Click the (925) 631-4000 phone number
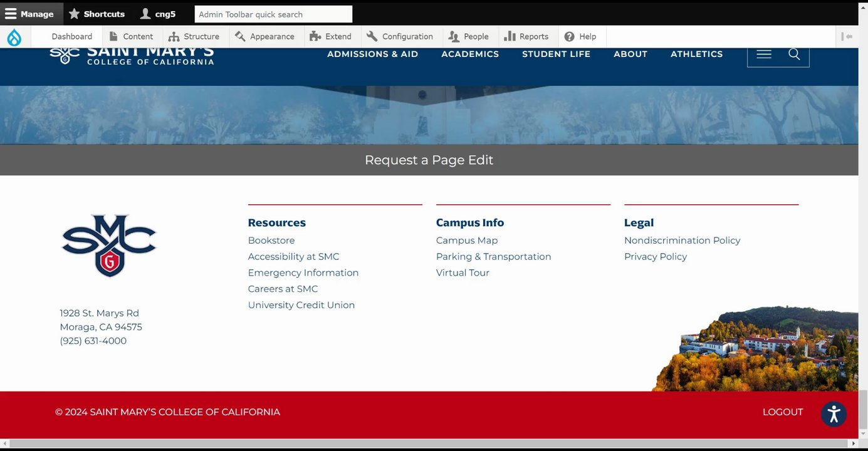Image resolution: width=868 pixels, height=451 pixels. (x=93, y=341)
